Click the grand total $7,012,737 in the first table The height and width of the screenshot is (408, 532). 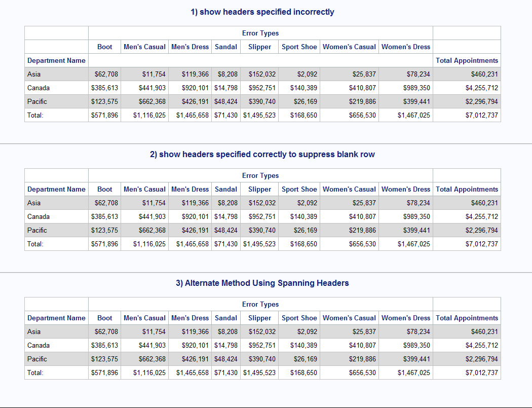[481, 115]
